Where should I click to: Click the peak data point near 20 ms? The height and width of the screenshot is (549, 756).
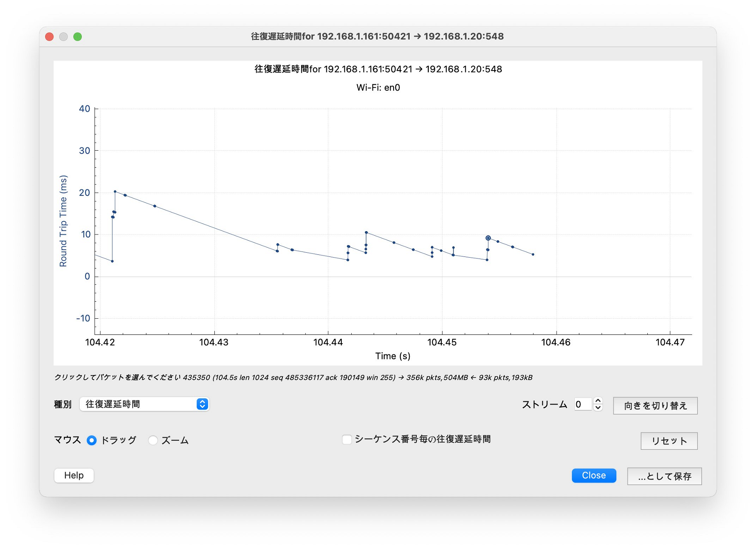[115, 192]
